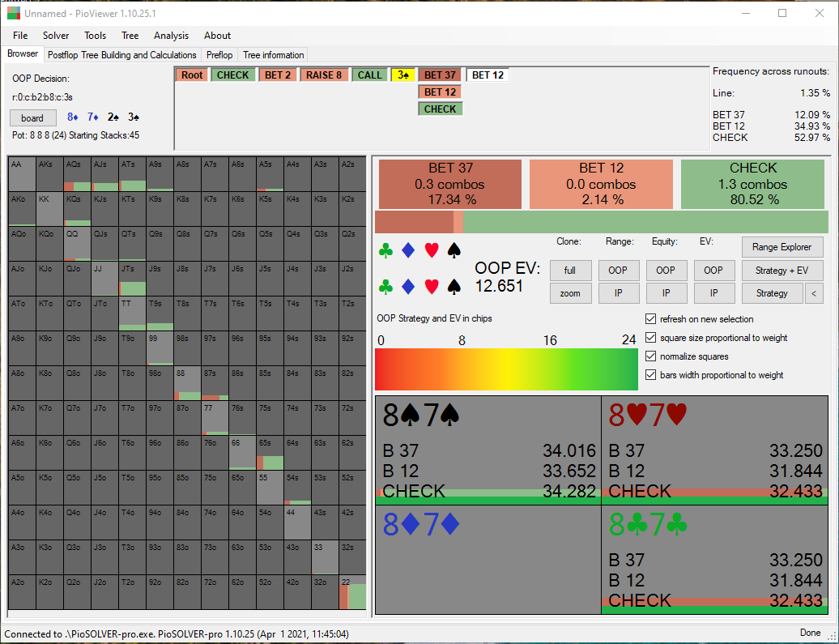Select the 87s cell in hand matrix

click(215, 383)
